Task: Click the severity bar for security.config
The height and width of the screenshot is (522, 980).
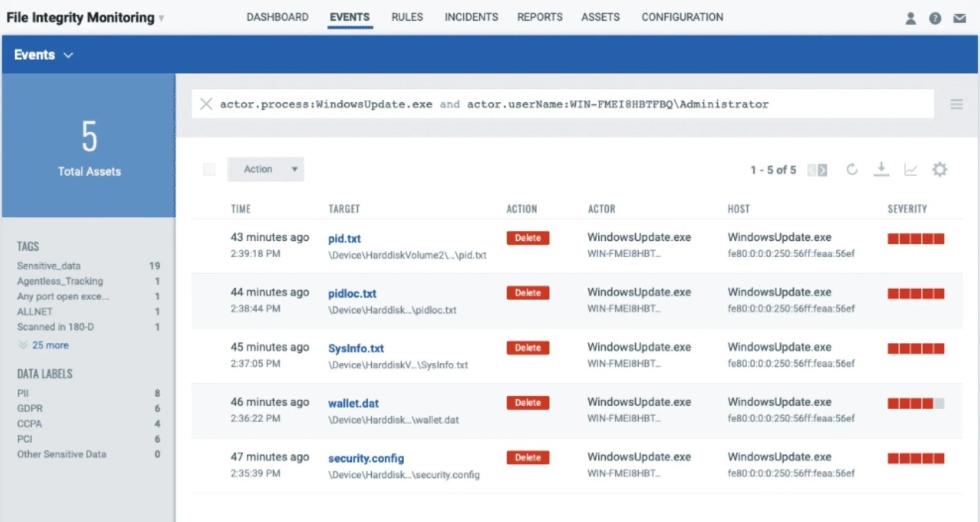Action: point(916,458)
